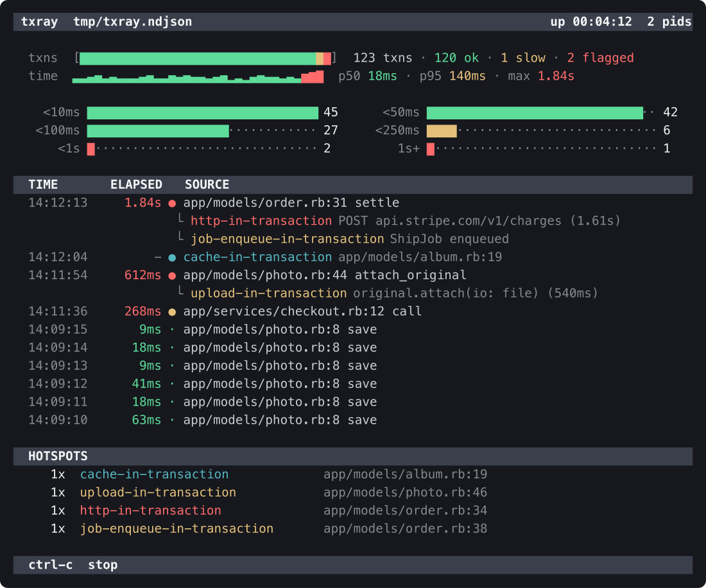
Task: Select the 268ms checkout.rb:12 call row
Action: click(353, 311)
